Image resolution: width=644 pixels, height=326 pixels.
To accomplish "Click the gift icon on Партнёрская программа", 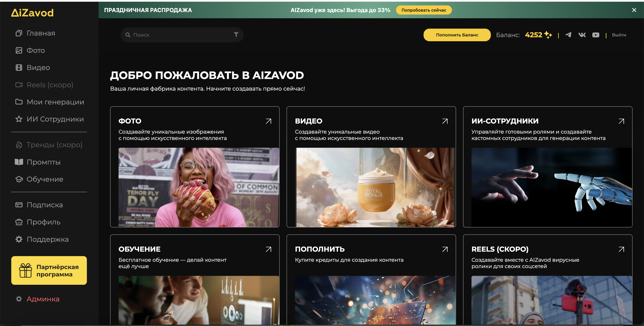I will pyautogui.click(x=25, y=270).
